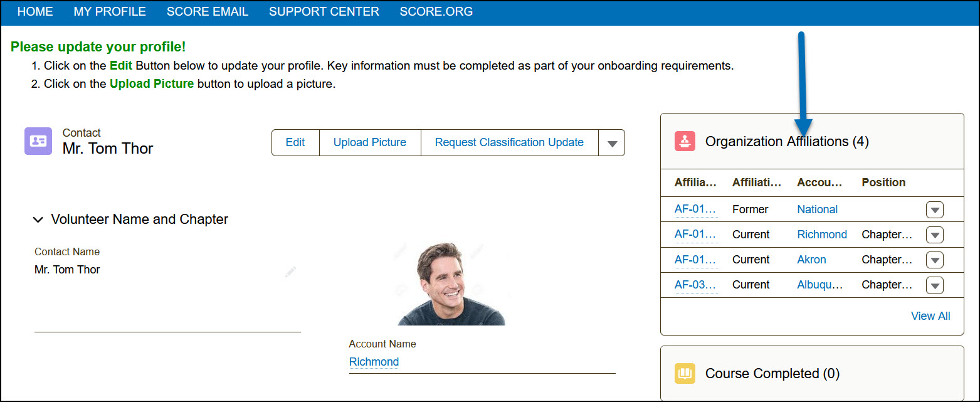The width and height of the screenshot is (980, 402).
Task: Open row menu for National affiliation
Action: (934, 210)
